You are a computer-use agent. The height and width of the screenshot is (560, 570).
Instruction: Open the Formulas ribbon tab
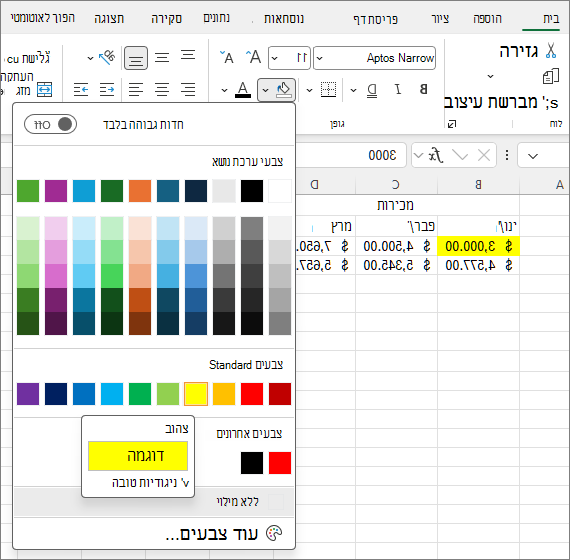pos(284,18)
